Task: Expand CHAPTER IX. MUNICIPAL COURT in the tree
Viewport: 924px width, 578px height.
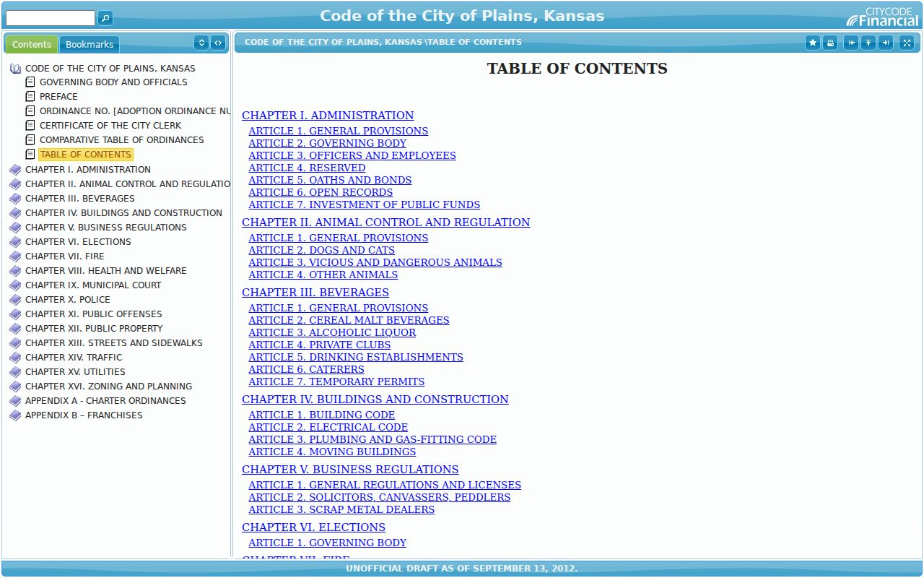Action: (93, 285)
